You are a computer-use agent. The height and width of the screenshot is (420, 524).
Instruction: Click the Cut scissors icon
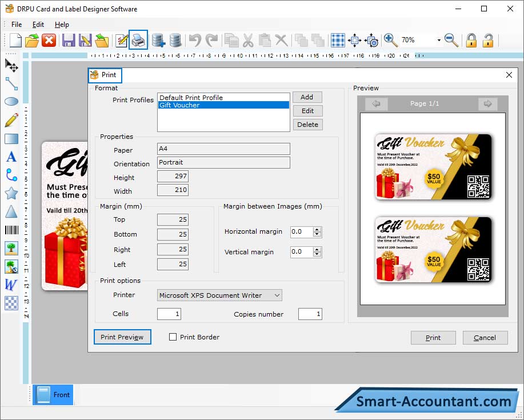coord(248,41)
